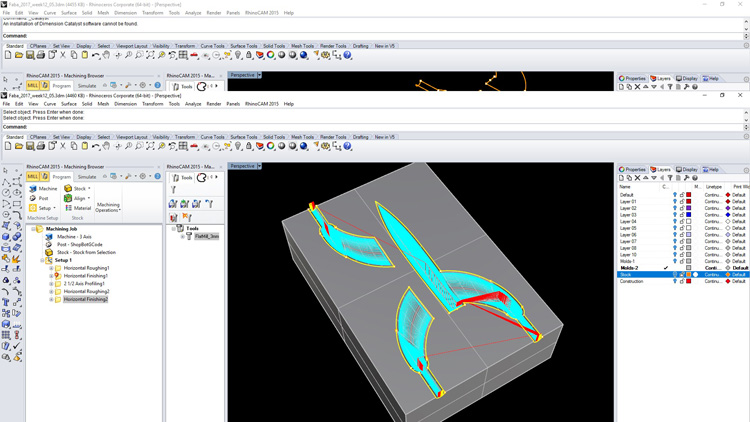This screenshot has height=422, width=750.
Task: Click the Pan hand icon in front window toolbar
Action: (x=106, y=146)
